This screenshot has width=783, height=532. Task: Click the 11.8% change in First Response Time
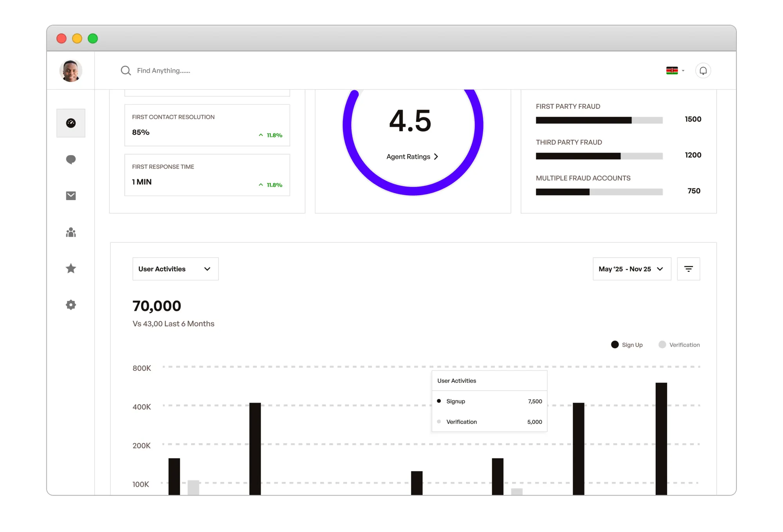click(x=271, y=185)
